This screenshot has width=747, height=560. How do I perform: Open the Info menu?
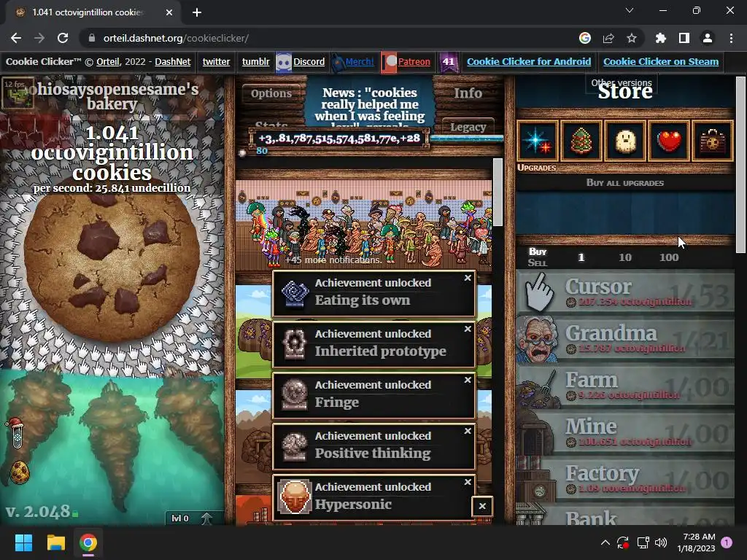tap(468, 93)
